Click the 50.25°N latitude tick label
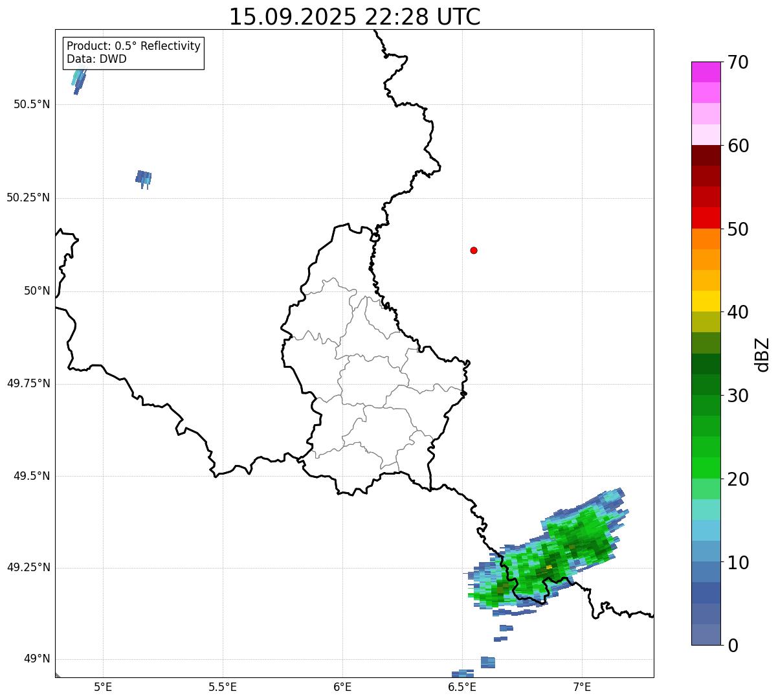The image size is (778, 700). (28, 198)
